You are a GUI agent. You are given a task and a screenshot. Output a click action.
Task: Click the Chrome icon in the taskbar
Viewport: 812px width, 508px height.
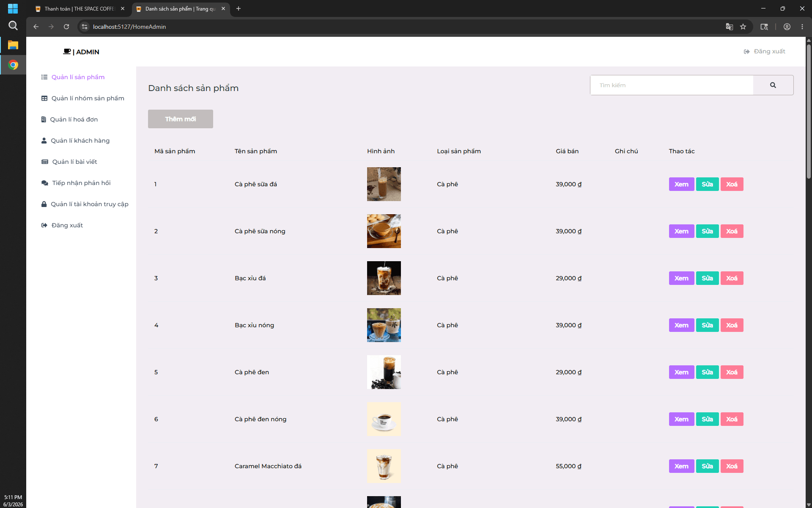point(13,65)
